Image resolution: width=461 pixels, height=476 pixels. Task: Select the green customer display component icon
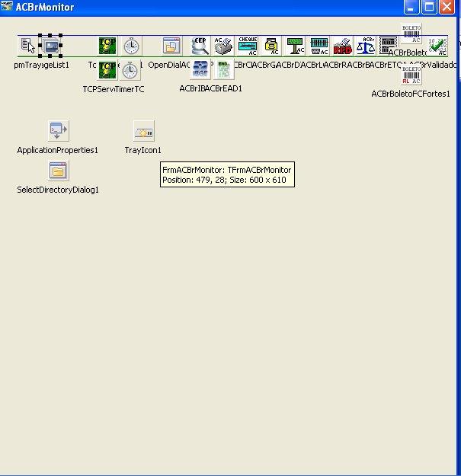point(295,46)
